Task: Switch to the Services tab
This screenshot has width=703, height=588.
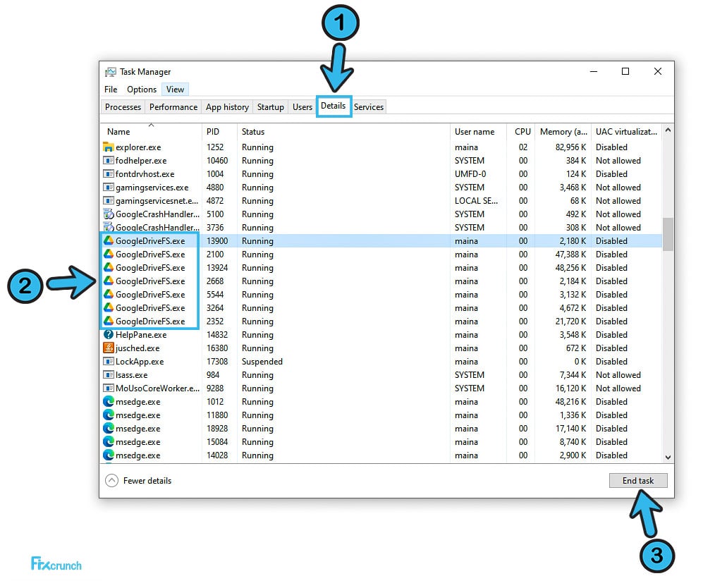Action: pyautogui.click(x=369, y=107)
